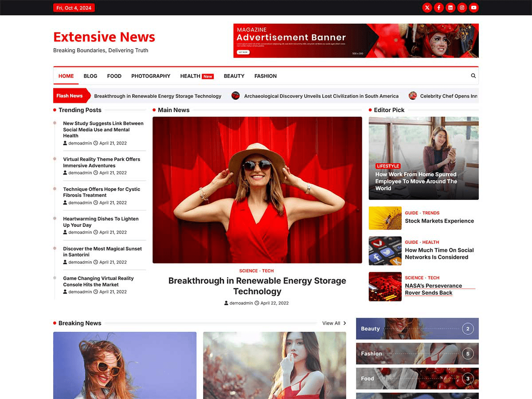Switch to the HEALTH tab with New badge
This screenshot has width=532, height=399.
190,76
